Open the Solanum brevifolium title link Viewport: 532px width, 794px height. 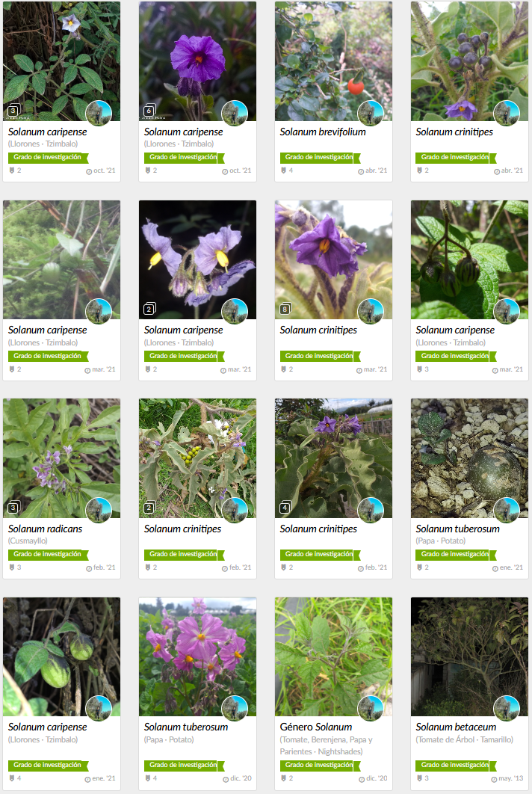coord(323,132)
